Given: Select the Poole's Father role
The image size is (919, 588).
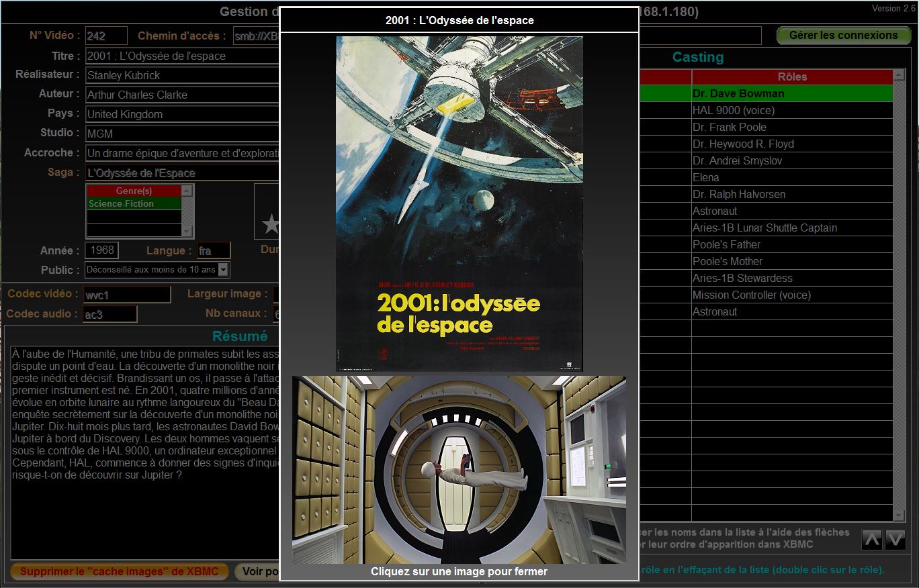Looking at the screenshot, I should (793, 244).
